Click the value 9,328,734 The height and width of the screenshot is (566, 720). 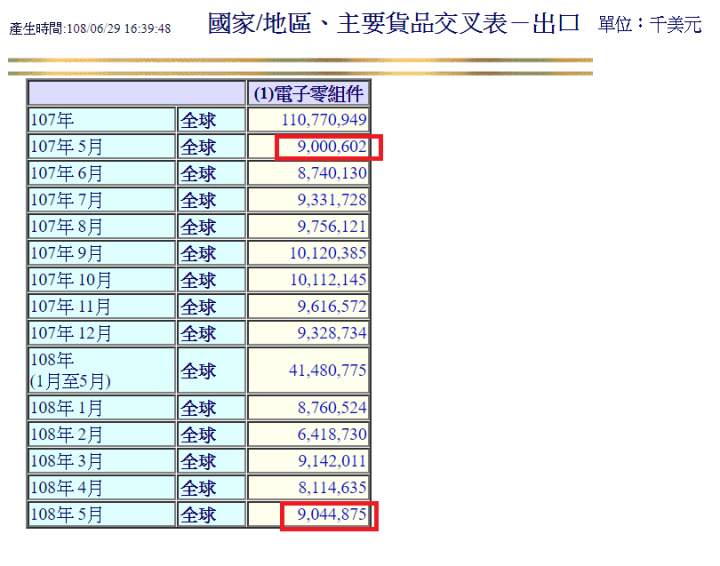[x=332, y=333]
